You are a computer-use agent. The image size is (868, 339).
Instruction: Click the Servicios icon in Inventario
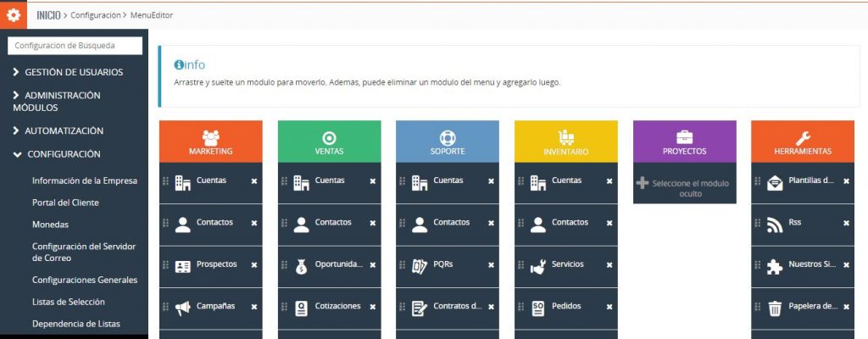[537, 265]
